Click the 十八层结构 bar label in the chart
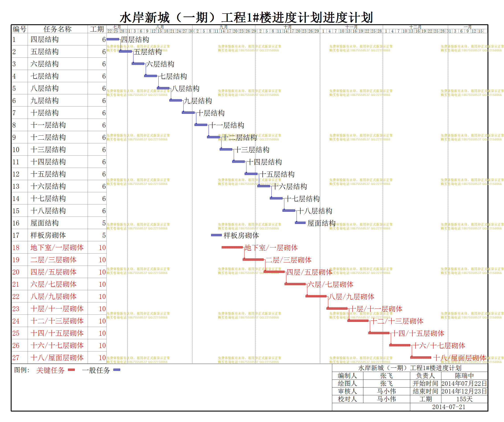The width and height of the screenshot is (504, 422). tap(314, 211)
